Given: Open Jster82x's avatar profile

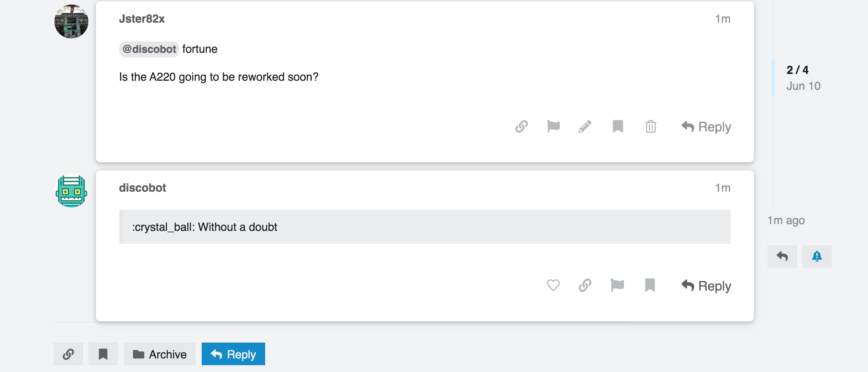Looking at the screenshot, I should [x=71, y=22].
